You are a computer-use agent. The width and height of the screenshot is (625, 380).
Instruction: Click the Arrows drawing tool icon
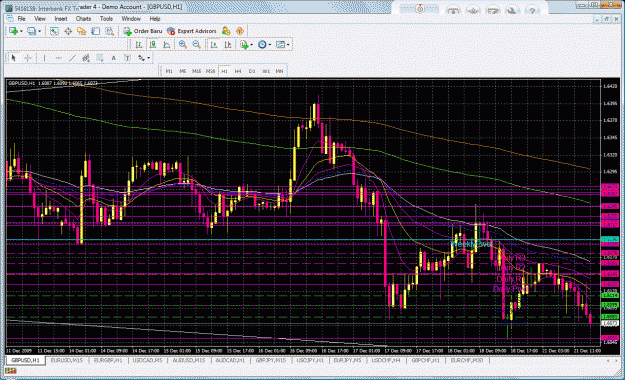(x=141, y=58)
